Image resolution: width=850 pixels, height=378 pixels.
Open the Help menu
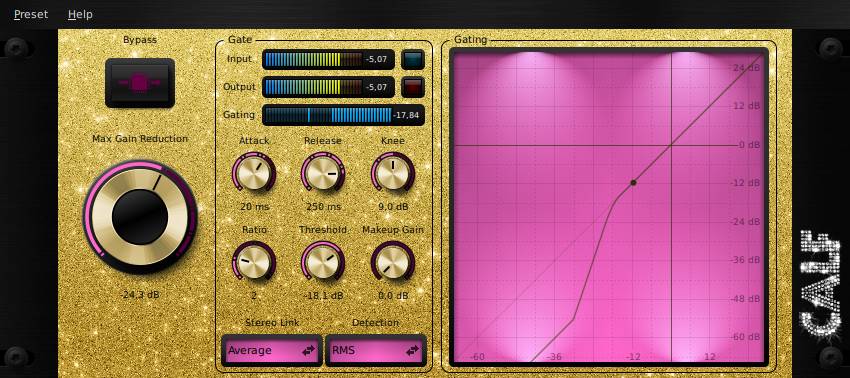pyautogui.click(x=80, y=14)
